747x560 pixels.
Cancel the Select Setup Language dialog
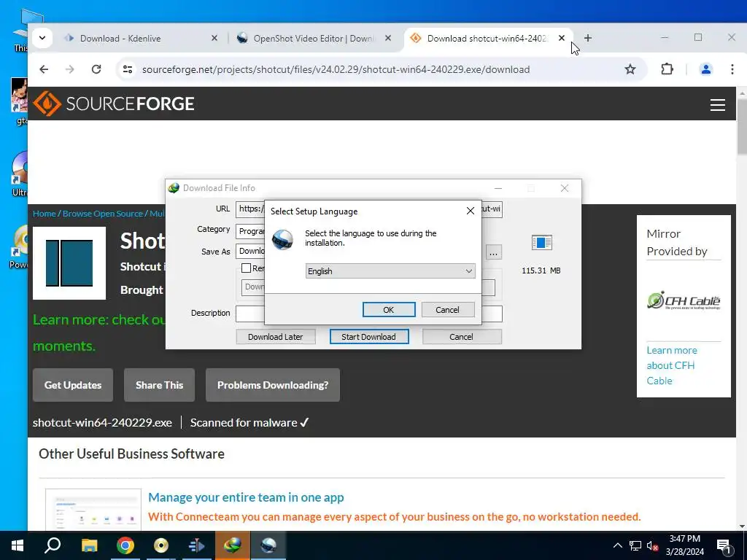(447, 309)
